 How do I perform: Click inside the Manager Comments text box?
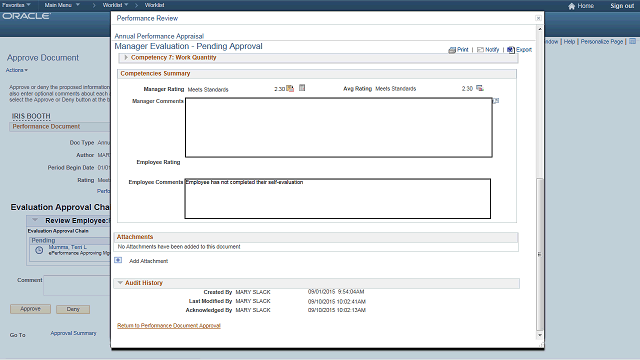pos(339,127)
